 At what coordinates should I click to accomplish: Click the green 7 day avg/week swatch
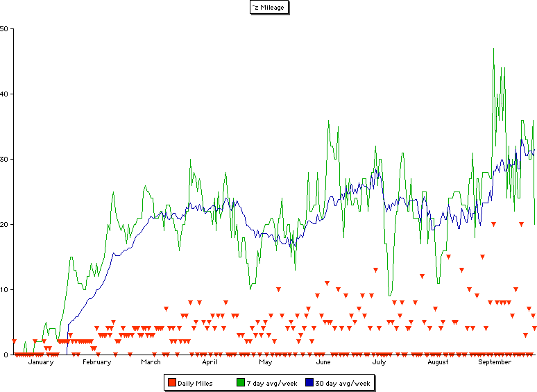pos(241,382)
